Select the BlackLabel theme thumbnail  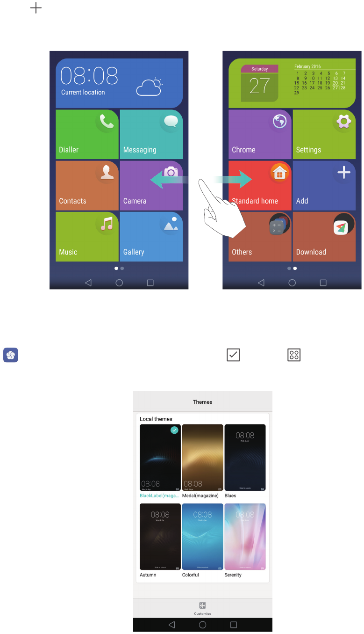pyautogui.click(x=160, y=457)
